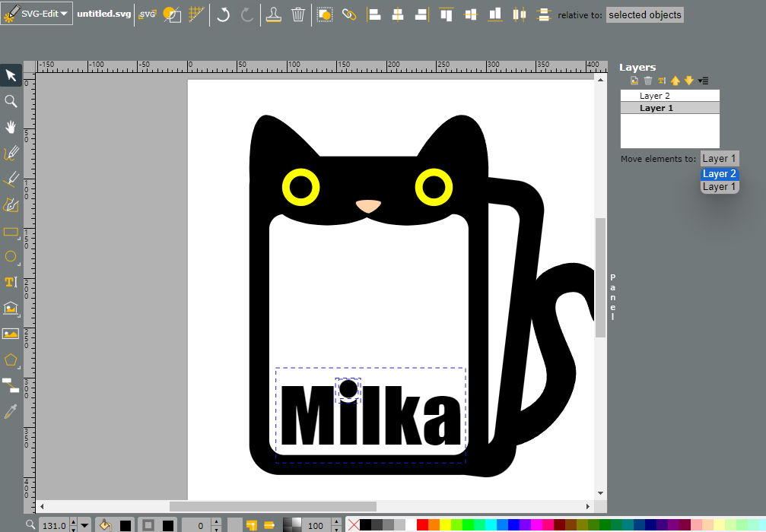Toggle the grid display
Screen dimensions: 766x532
[196, 14]
